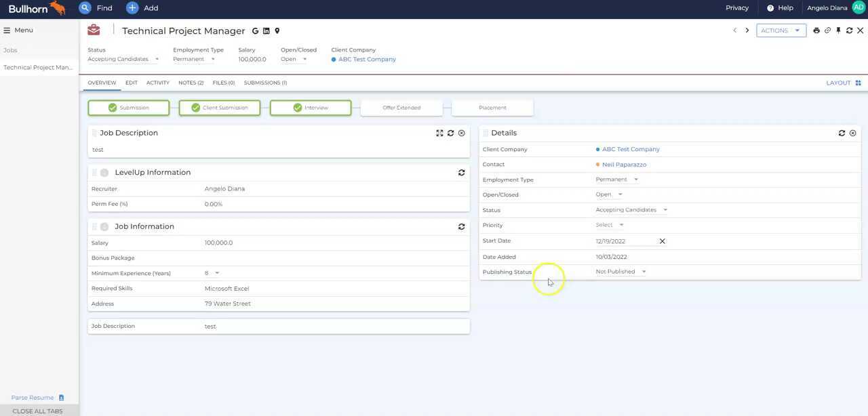
Task: Click the map location pin near job title
Action: [276, 30]
